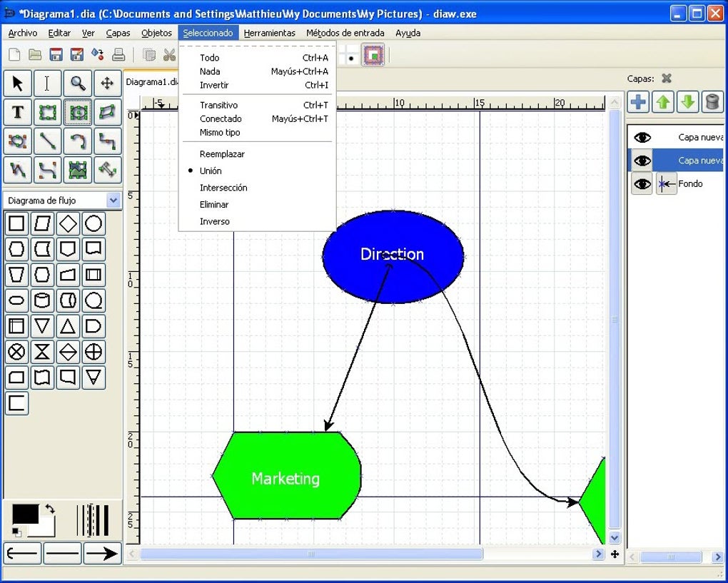Choose the Insert Image tool
This screenshot has height=583, width=728.
pyautogui.click(x=76, y=170)
